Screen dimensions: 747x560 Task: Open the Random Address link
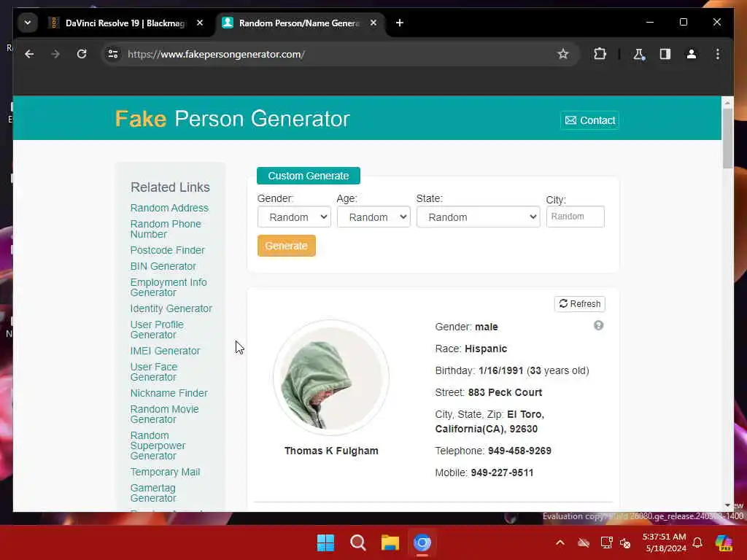point(169,208)
